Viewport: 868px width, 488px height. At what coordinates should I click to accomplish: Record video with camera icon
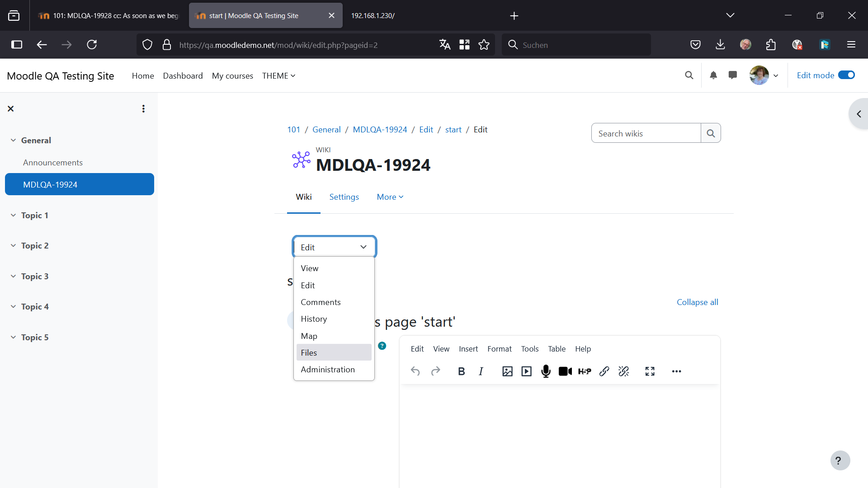565,371
